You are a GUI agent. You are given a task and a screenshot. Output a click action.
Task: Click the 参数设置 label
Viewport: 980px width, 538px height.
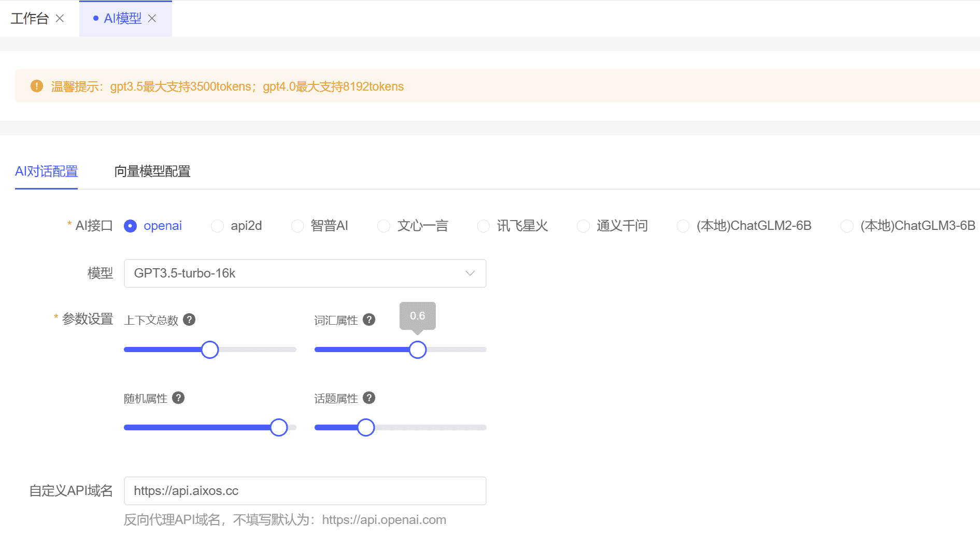tap(88, 319)
